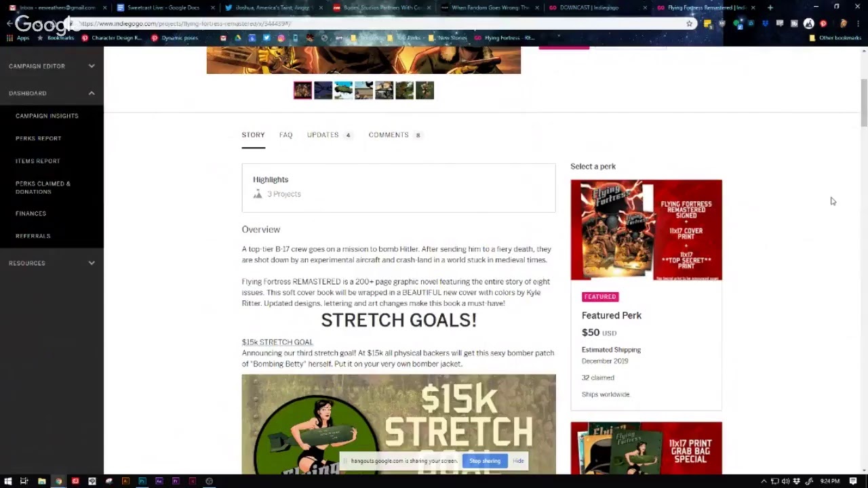Screen dimensions: 868x488
Task: Click the Windows Start button
Action: coord(7,481)
